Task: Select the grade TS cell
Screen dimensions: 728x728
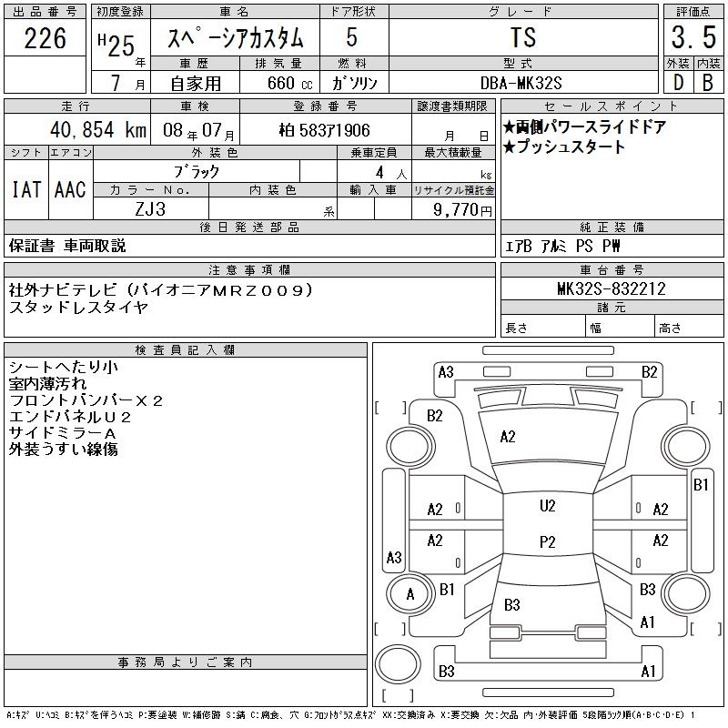Action: (x=523, y=37)
